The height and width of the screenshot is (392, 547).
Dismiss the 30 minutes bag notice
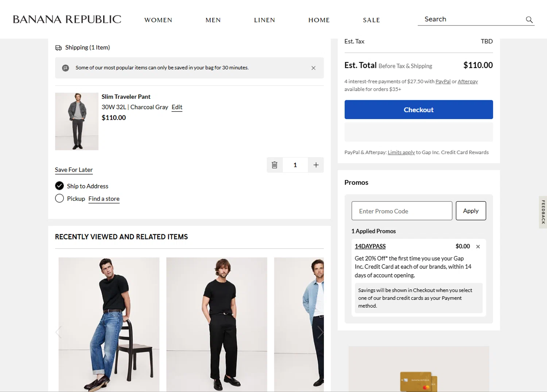313,68
